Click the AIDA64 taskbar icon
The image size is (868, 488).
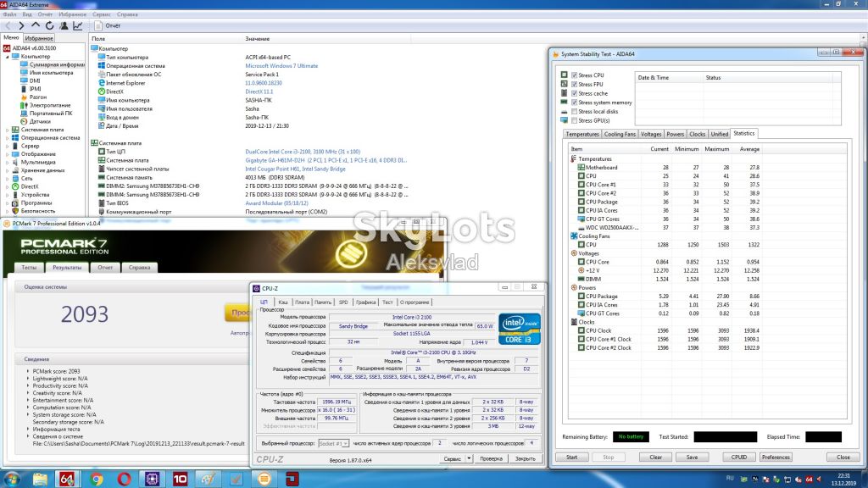[x=67, y=479]
